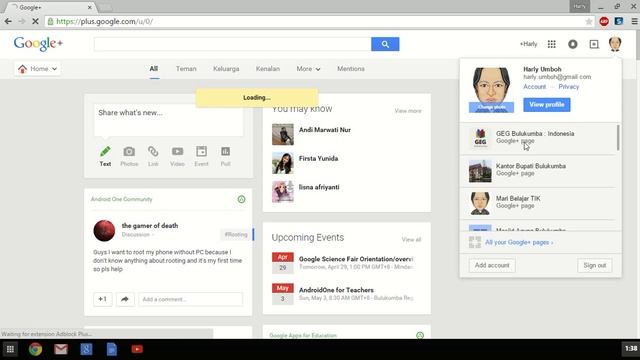The height and width of the screenshot is (360, 640).
Task: Click Change photo on profile picture
Action: pos(491,107)
